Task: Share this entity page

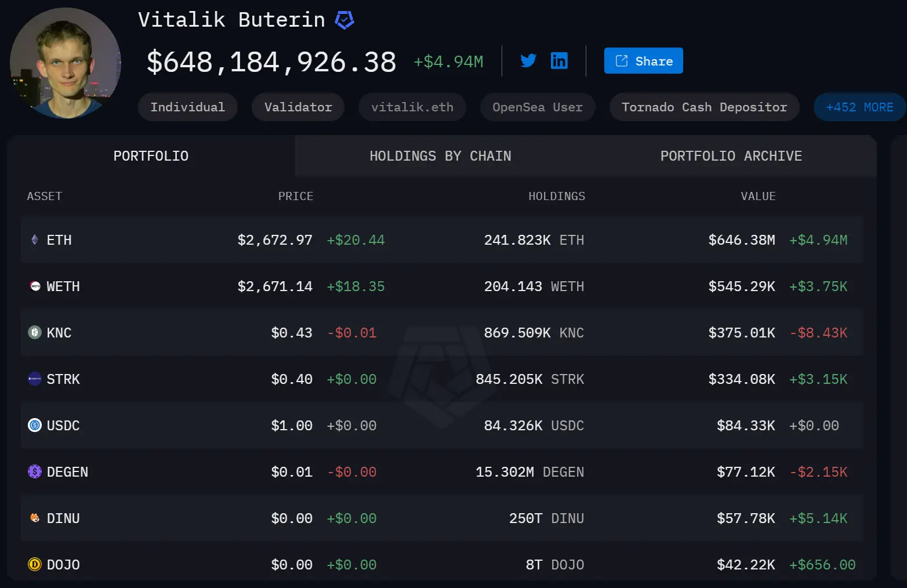Action: tap(644, 61)
